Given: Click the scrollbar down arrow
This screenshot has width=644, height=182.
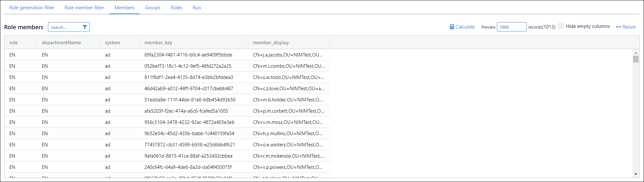Looking at the screenshot, I should pos(635,174).
